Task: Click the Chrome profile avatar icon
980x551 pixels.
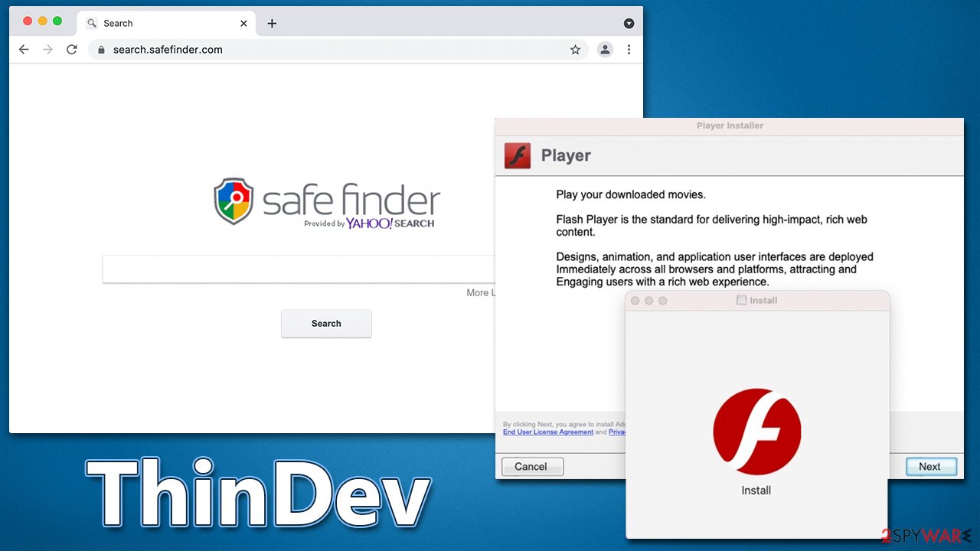Action: click(605, 49)
